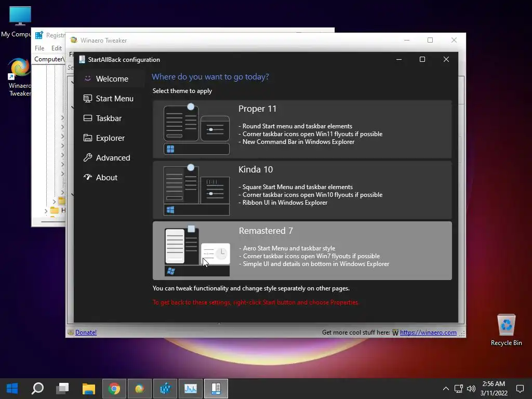
Task: Open the https://winaero.com link
Action: tap(428, 332)
